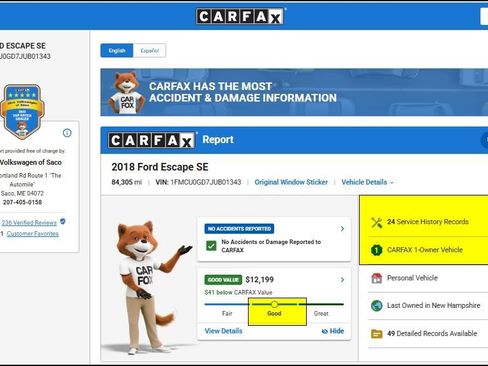Select the VIN 1FMCU0GD7JUB01343 in report
The height and width of the screenshot is (366, 488).
pyautogui.click(x=198, y=182)
